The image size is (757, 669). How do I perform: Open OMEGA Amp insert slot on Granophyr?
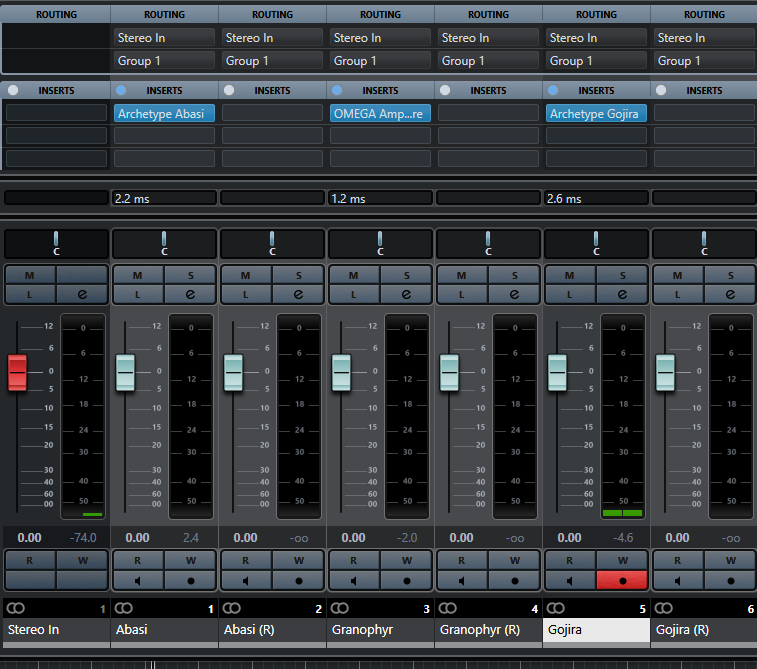pyautogui.click(x=380, y=113)
